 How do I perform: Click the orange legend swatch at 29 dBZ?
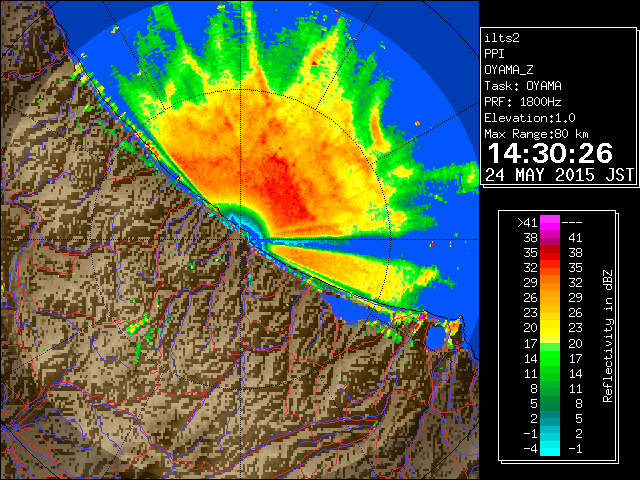[x=550, y=282]
